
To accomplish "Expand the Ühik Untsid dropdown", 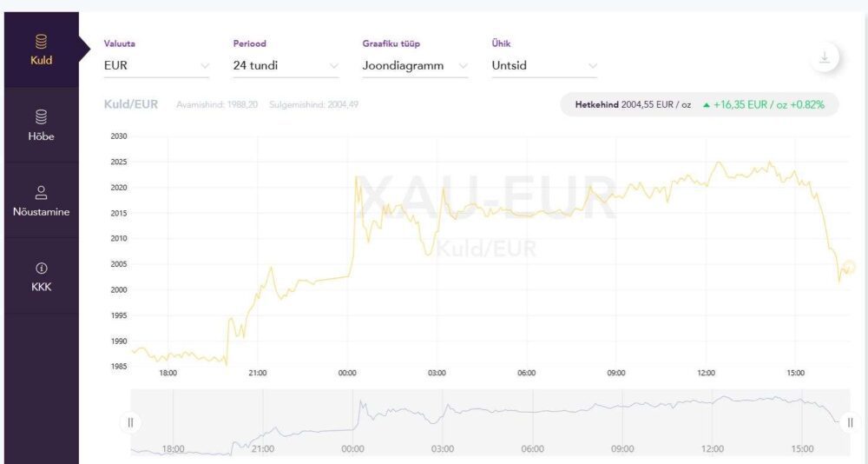I will pos(544,65).
